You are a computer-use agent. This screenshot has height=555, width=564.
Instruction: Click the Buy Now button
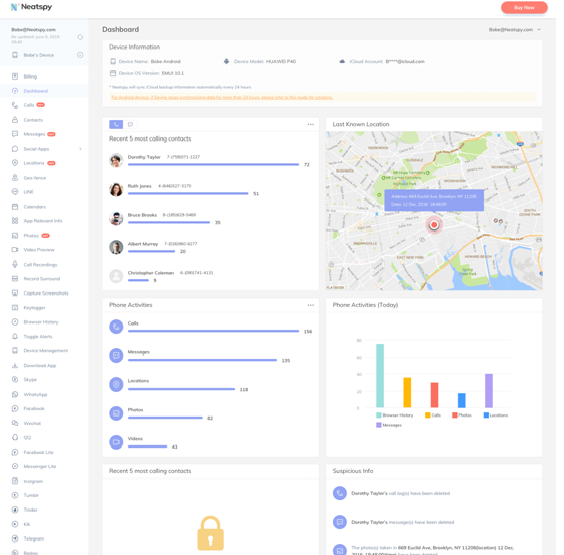524,8
